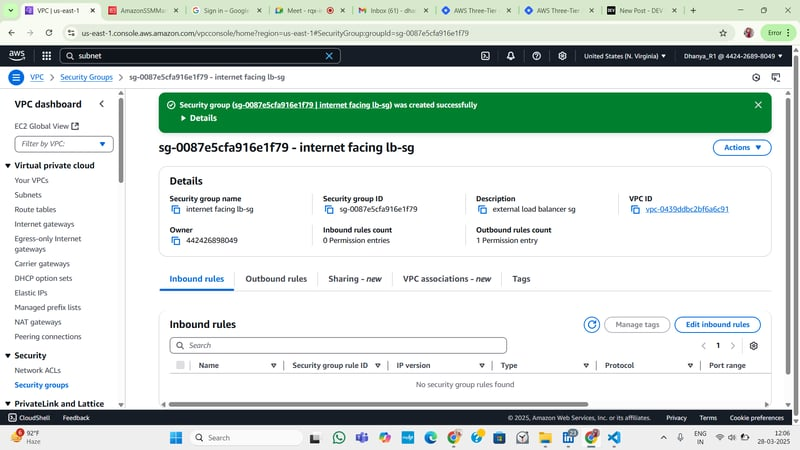The width and height of the screenshot is (800, 450).
Task: Collapse the VPC dashboard side panel
Action: click(x=102, y=104)
